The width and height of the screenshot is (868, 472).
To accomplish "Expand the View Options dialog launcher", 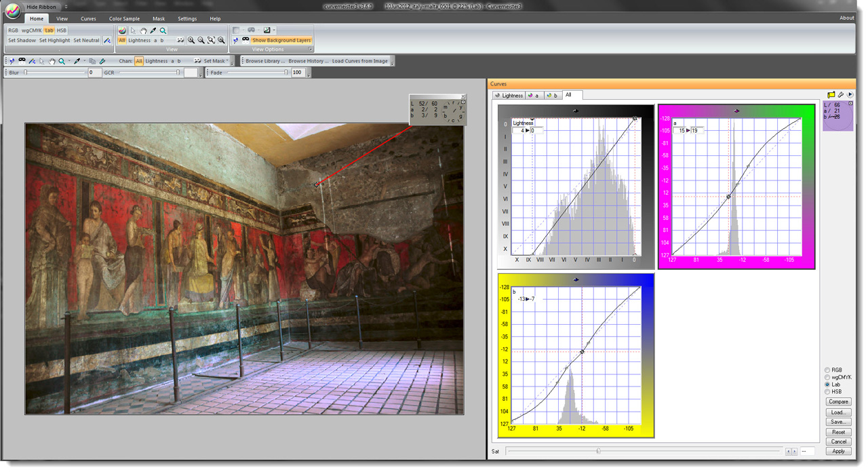I will pos(311,50).
